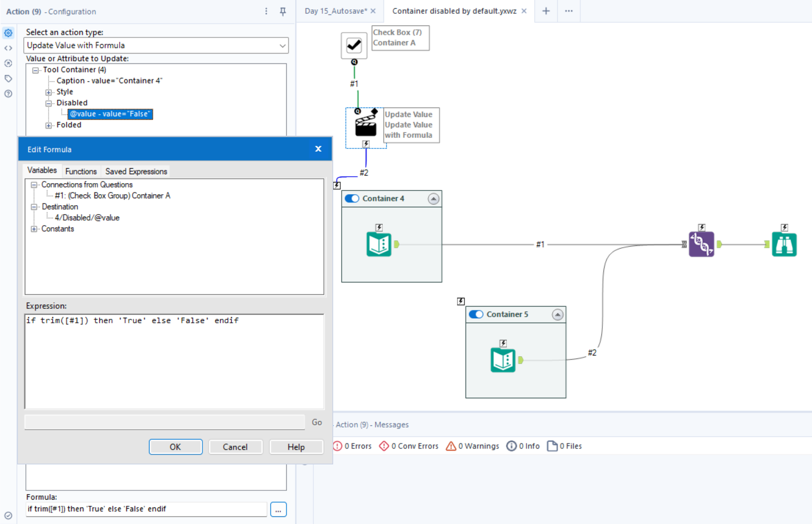Select the Action tool with the clapperboard icon
812x524 pixels.
[365, 126]
